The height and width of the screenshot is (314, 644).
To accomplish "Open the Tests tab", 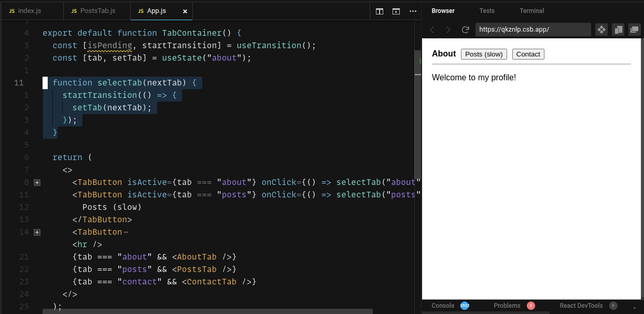I will pyautogui.click(x=487, y=11).
